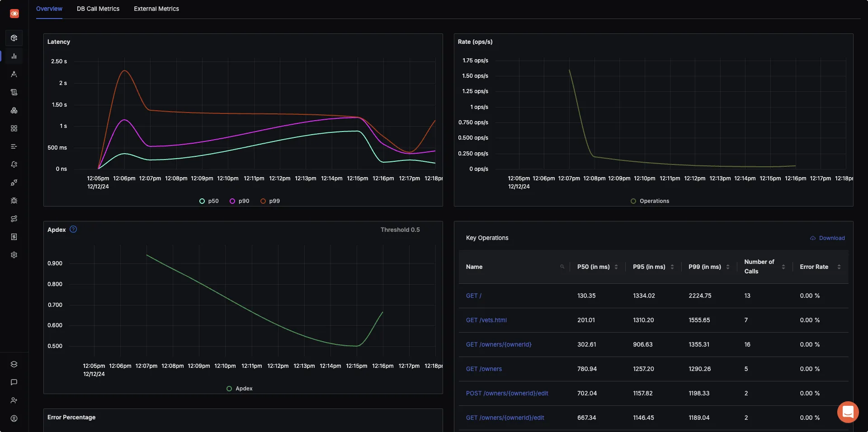This screenshot has width=868, height=432.
Task: Click P95 value 906.63 in table
Action: 643,344
